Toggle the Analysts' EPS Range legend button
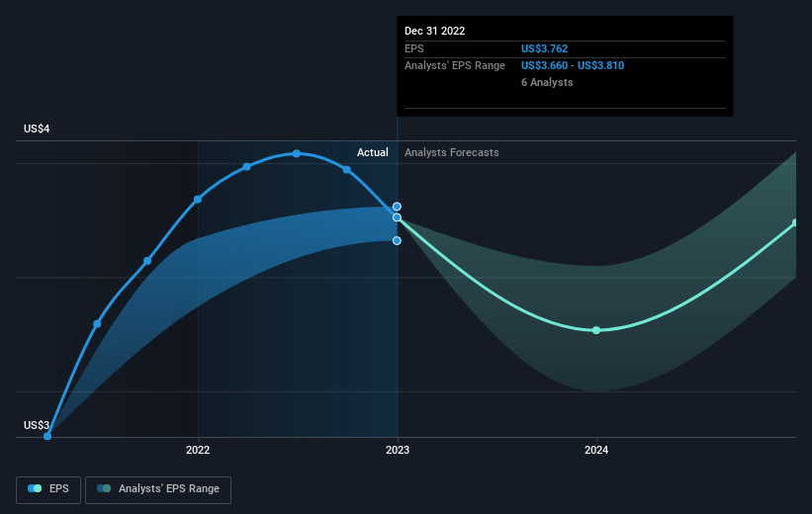The image size is (812, 514). 158,489
